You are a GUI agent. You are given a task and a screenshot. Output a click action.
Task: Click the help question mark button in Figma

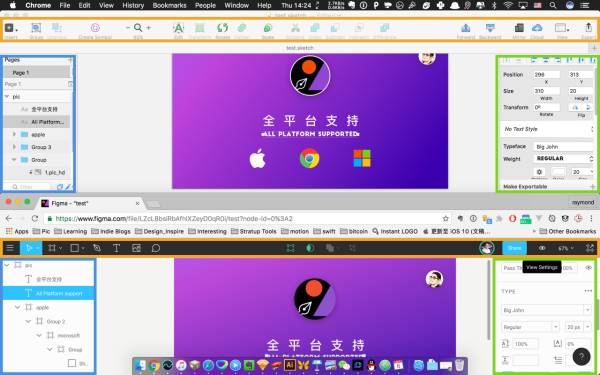point(581,357)
